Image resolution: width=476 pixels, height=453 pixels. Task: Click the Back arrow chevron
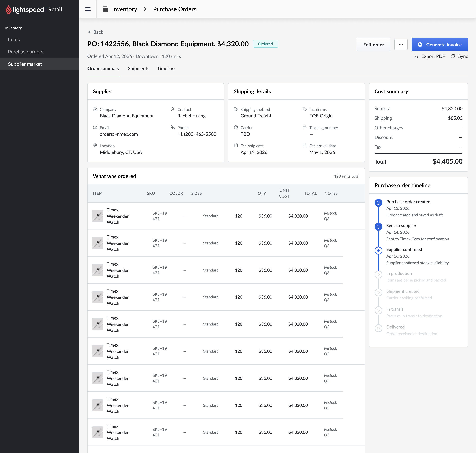pyautogui.click(x=89, y=32)
